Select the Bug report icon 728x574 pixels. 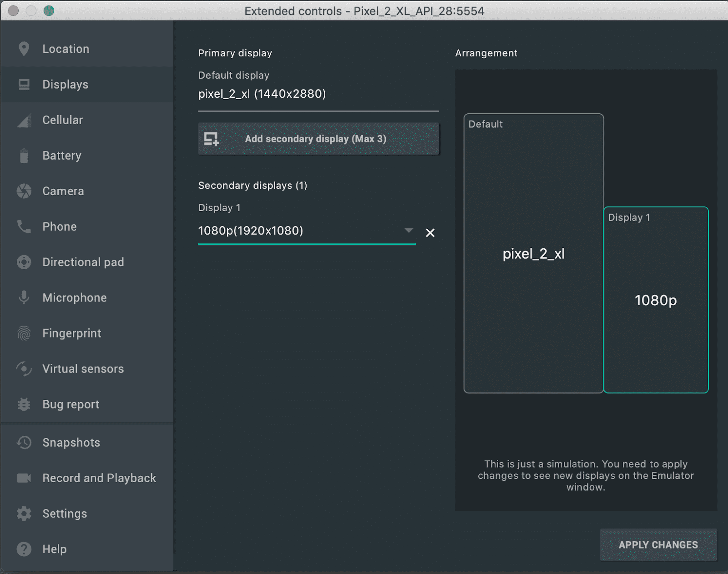click(x=23, y=404)
